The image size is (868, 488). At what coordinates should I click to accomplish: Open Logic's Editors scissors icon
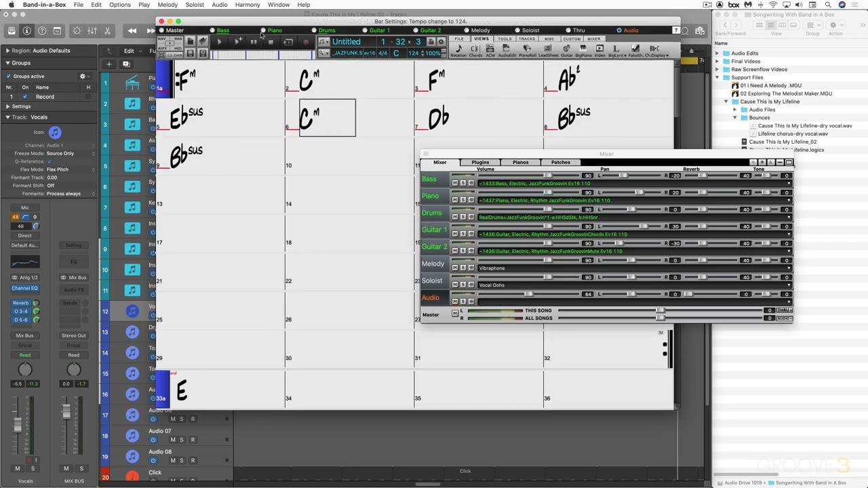(108, 30)
